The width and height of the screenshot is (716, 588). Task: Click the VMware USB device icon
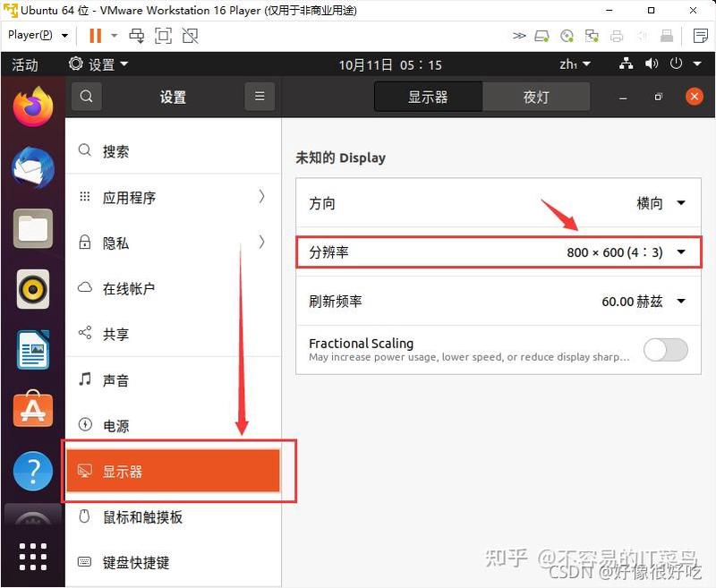[667, 36]
